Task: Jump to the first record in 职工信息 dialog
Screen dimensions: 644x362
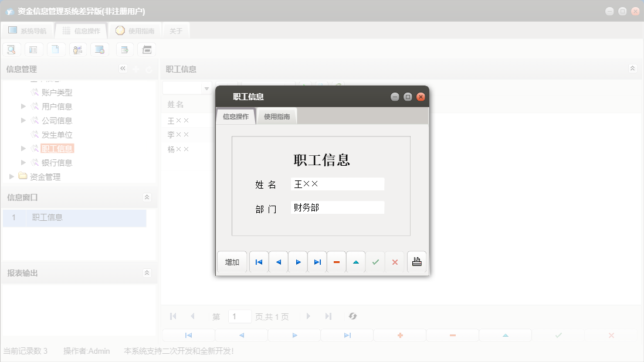Action: click(x=259, y=262)
